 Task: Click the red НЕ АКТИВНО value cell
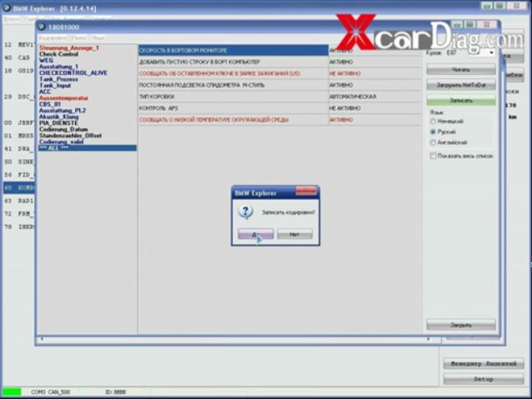click(x=375, y=73)
